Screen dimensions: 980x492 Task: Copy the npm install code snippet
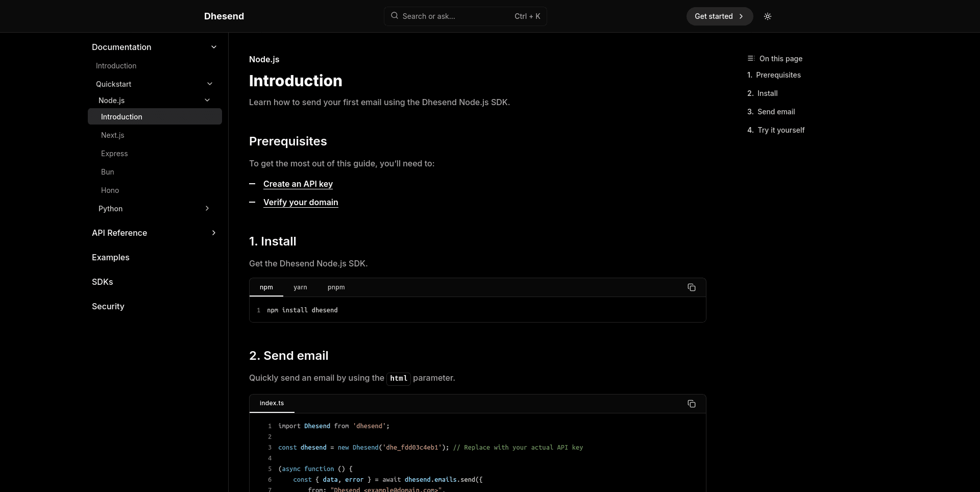[692, 287]
